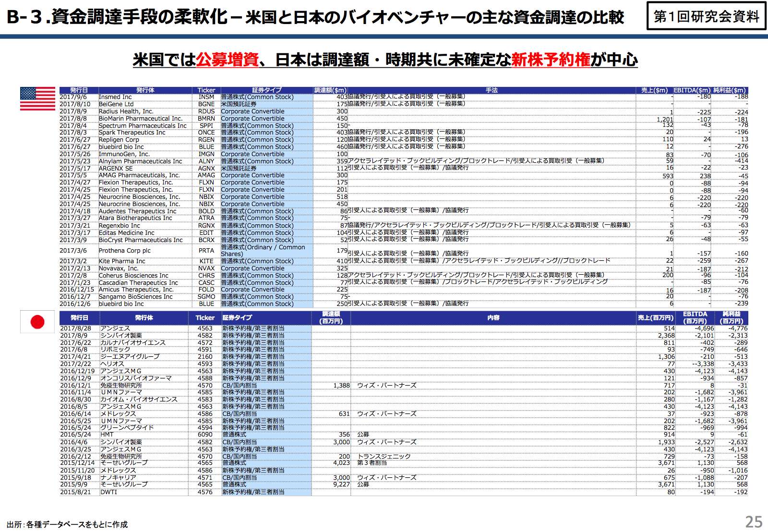Click the United States flag icon
The height and width of the screenshot is (532, 768).
[x=38, y=99]
